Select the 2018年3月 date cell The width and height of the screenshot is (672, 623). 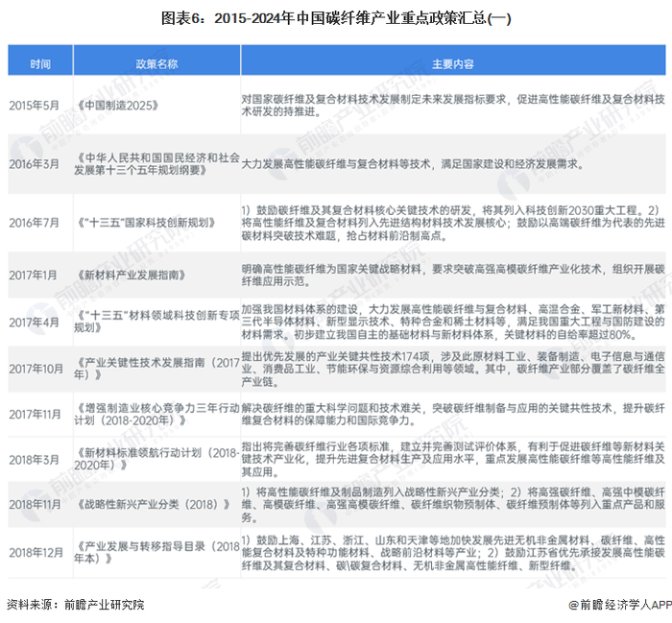point(34,460)
